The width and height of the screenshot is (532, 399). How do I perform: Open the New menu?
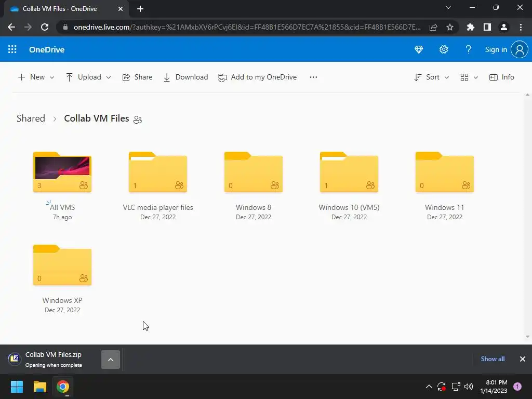click(36, 77)
